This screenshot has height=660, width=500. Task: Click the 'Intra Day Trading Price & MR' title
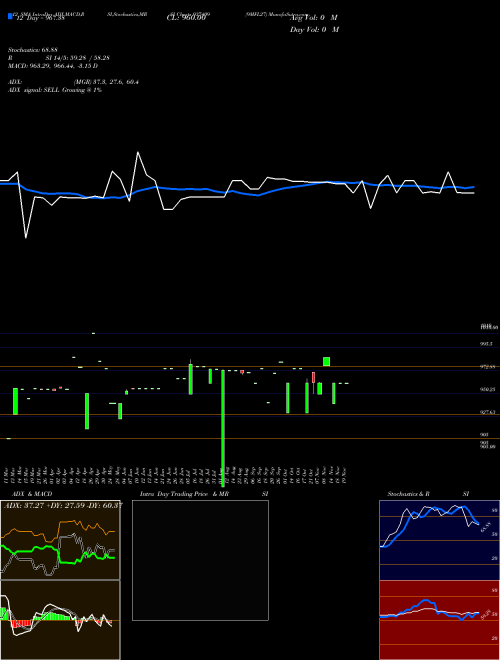pos(185,494)
